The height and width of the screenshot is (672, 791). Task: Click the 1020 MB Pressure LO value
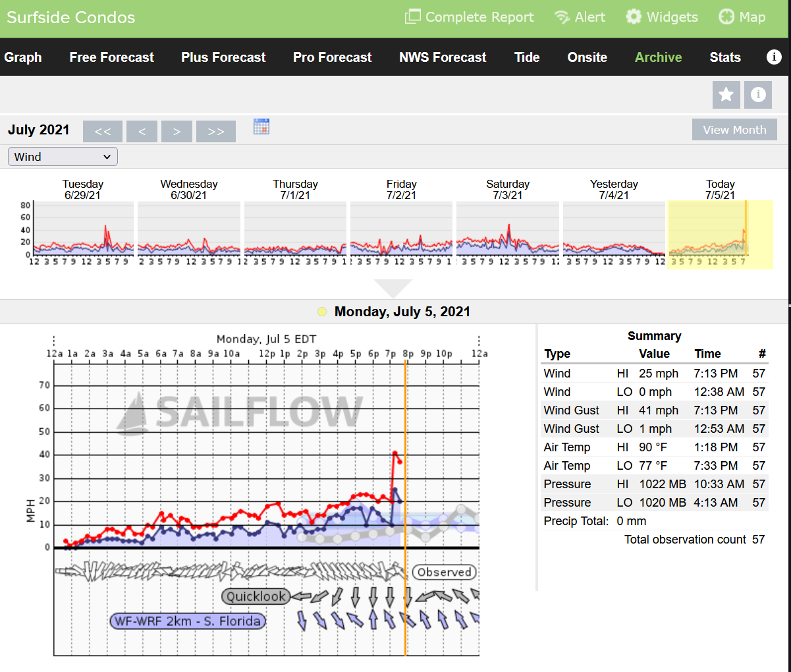pyautogui.click(x=663, y=503)
